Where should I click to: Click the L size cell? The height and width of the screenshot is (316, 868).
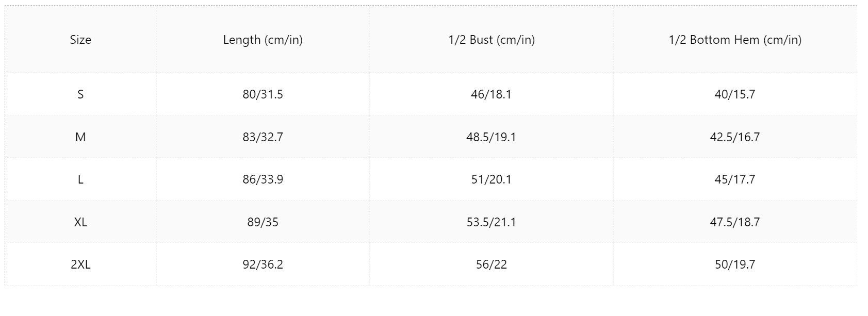80,179
